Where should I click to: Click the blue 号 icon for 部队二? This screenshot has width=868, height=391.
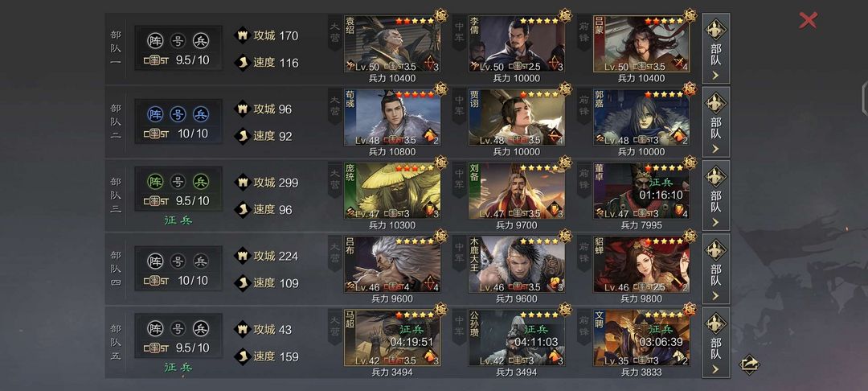(x=178, y=114)
